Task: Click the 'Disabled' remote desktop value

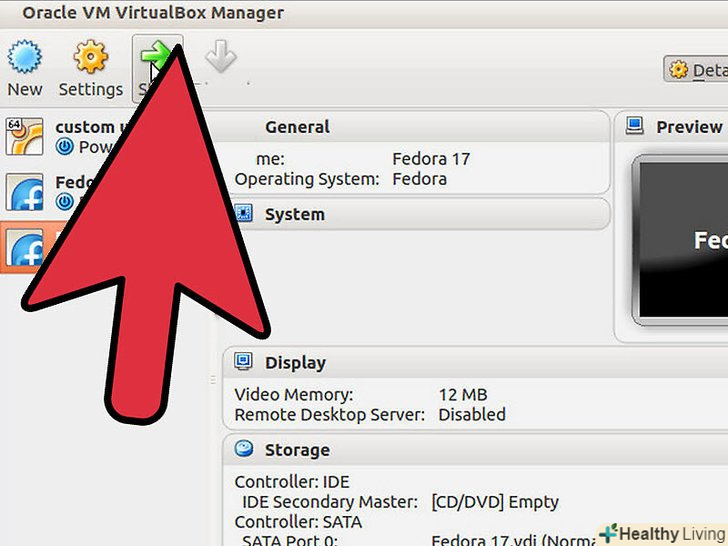Action: [x=472, y=415]
